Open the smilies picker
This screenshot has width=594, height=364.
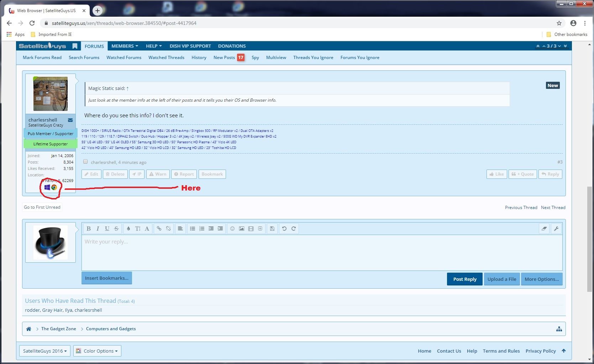click(x=232, y=229)
